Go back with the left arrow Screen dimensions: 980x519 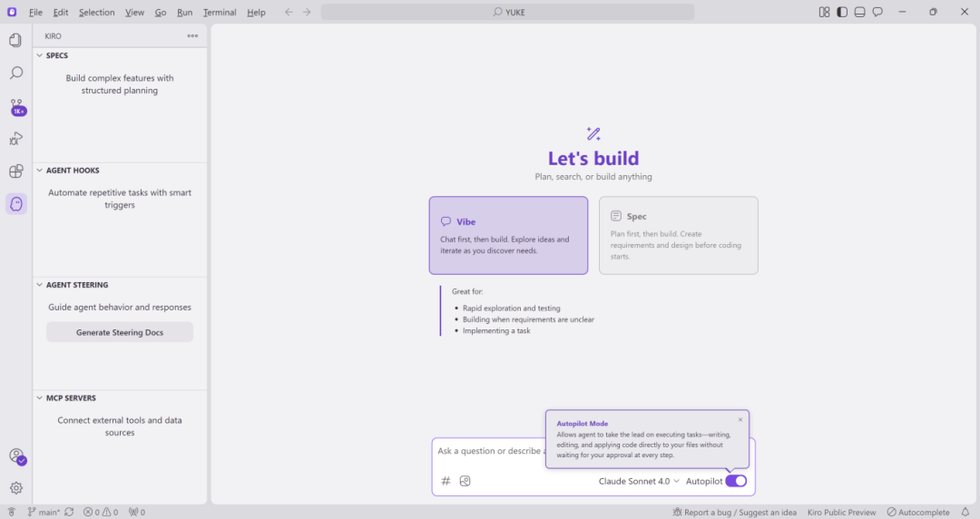289,12
